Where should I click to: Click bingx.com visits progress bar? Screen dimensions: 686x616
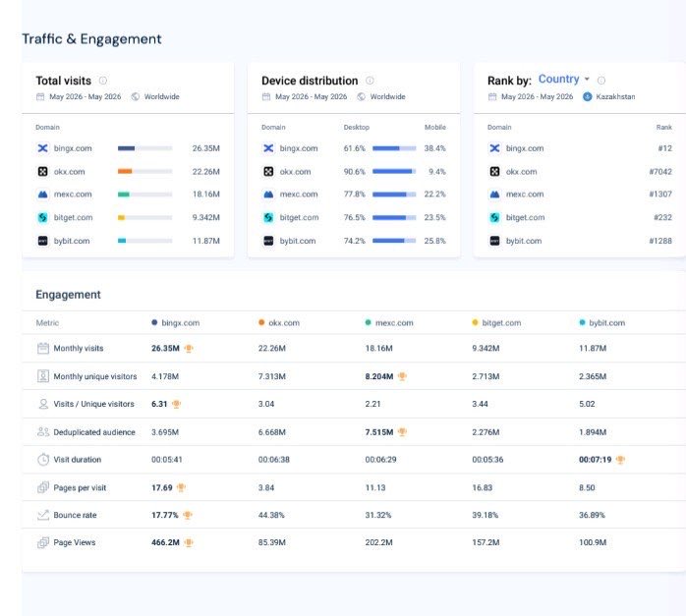144,148
